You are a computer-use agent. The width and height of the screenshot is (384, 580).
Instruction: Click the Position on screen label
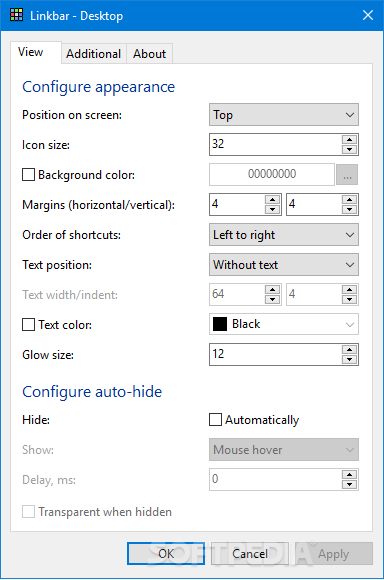click(x=72, y=115)
